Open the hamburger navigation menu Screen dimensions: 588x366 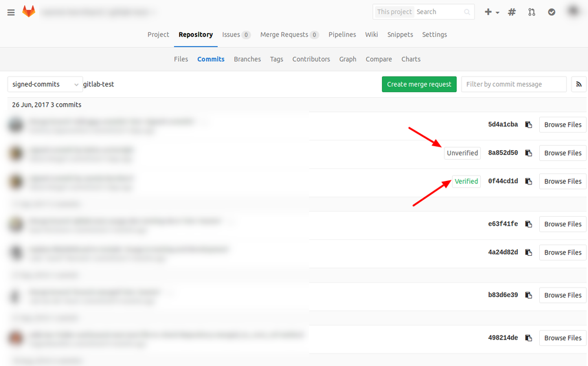click(x=11, y=12)
